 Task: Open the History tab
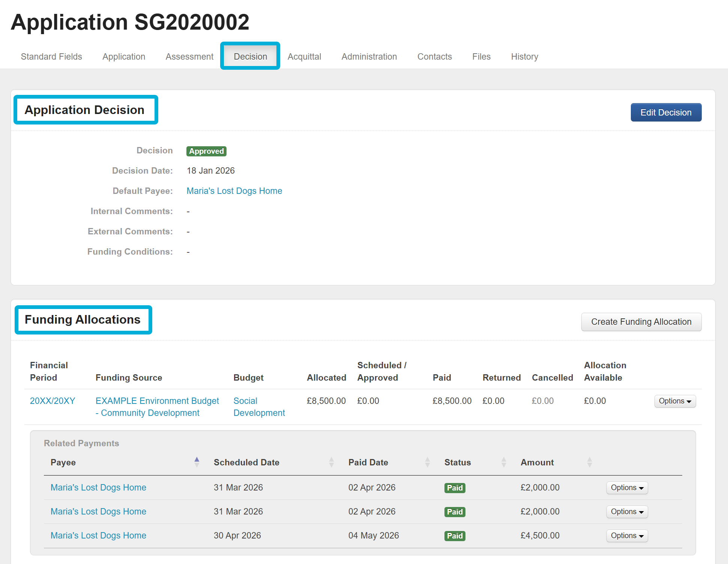tap(524, 57)
